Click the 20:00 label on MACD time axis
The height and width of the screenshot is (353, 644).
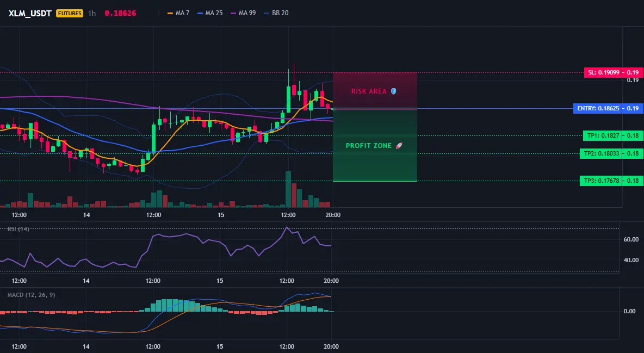(x=331, y=346)
